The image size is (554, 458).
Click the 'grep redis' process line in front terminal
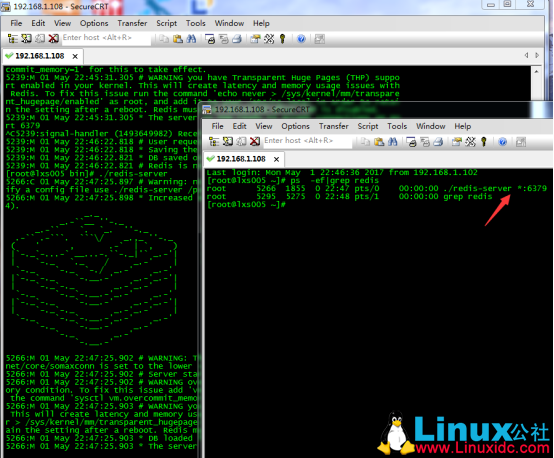coord(349,196)
